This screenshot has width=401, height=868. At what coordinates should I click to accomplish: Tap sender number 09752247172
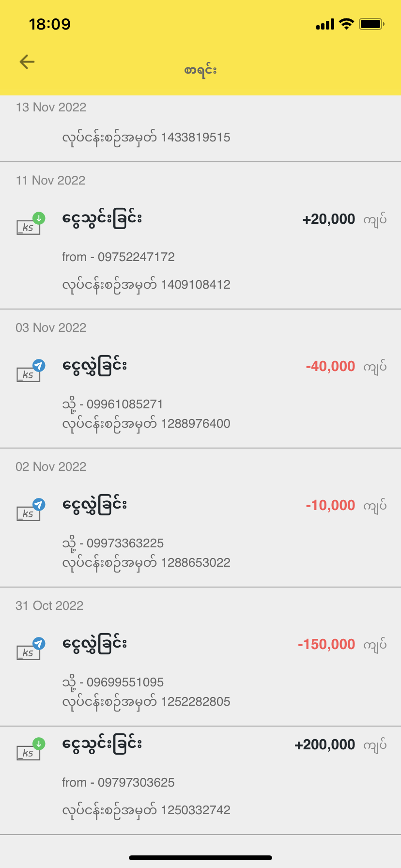pyautogui.click(x=118, y=257)
